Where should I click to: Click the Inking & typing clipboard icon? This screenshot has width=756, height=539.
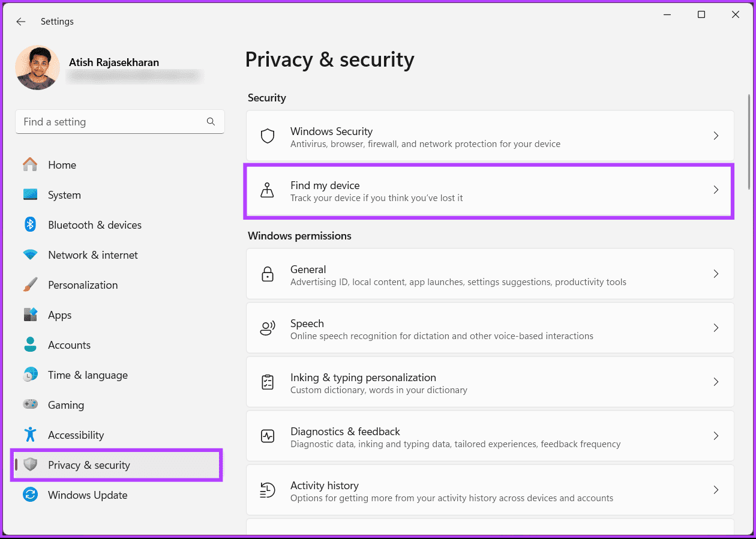pos(268,382)
